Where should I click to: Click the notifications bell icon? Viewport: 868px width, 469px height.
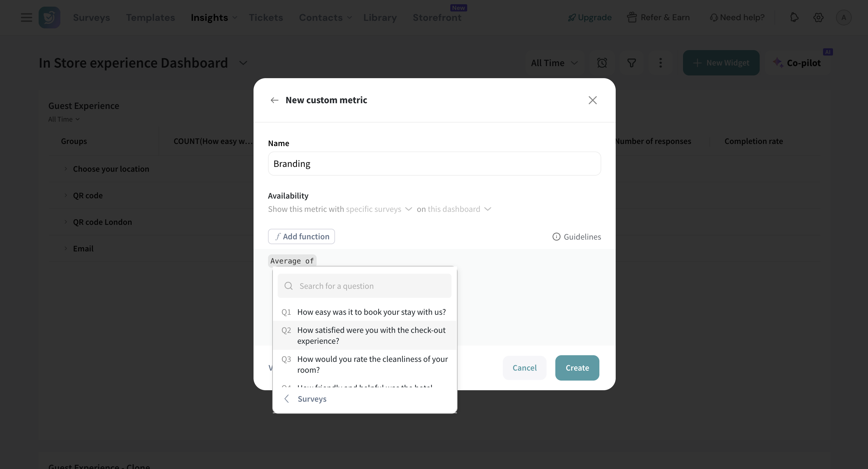[x=794, y=18]
